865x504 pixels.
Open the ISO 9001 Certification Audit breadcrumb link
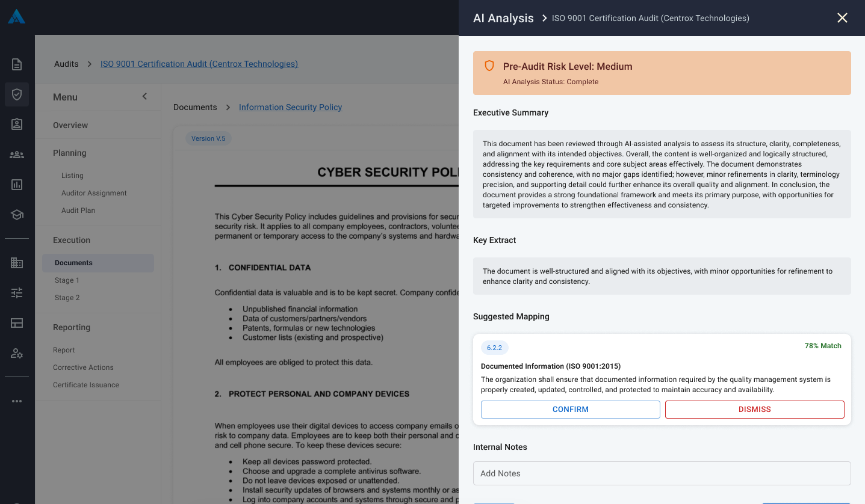pos(199,64)
